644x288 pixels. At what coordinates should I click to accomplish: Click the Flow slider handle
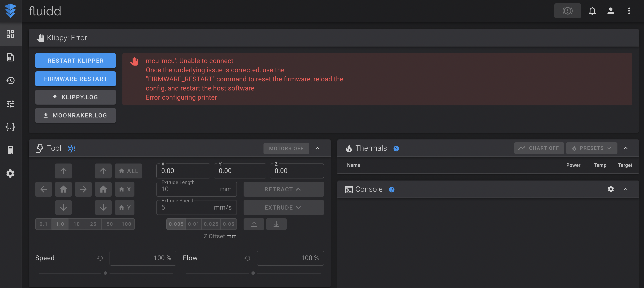click(x=253, y=273)
